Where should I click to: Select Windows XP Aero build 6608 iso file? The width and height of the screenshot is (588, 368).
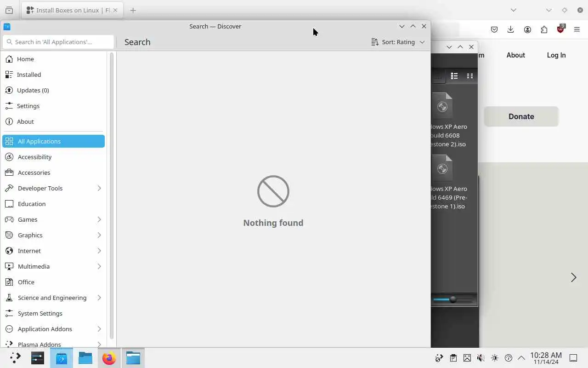pyautogui.click(x=448, y=120)
